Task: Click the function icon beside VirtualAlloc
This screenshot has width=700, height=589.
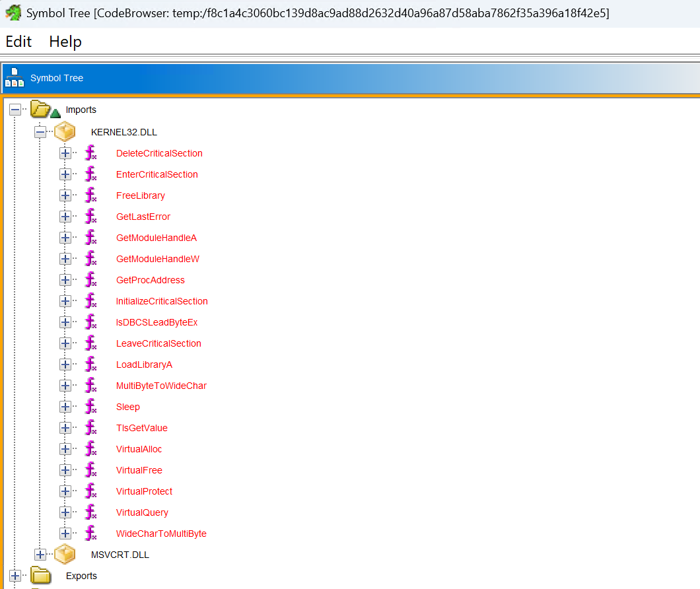Action: click(x=90, y=449)
